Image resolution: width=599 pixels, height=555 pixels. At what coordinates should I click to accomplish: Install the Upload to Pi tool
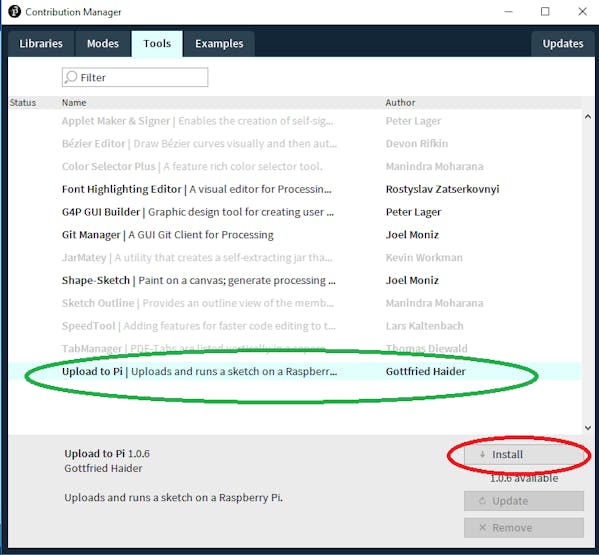coord(524,455)
